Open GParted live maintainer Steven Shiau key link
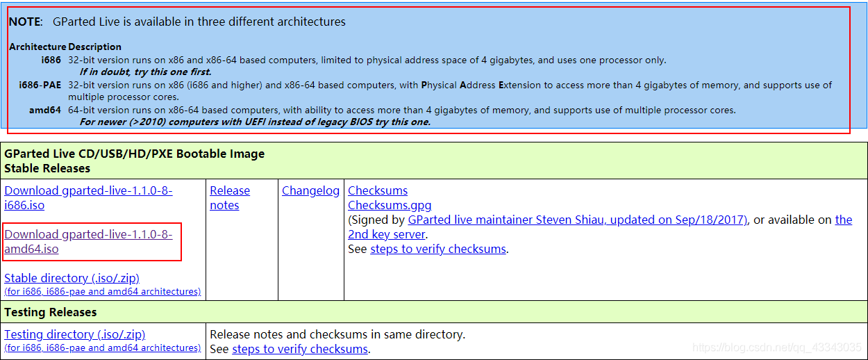Screen dimensions: 868x360 [578, 220]
